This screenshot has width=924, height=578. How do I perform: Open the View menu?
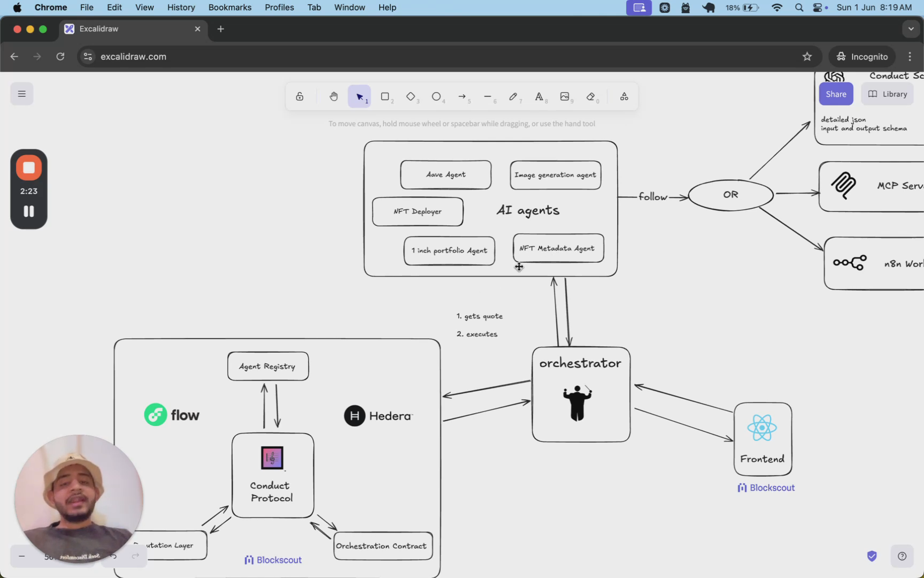[x=144, y=7]
